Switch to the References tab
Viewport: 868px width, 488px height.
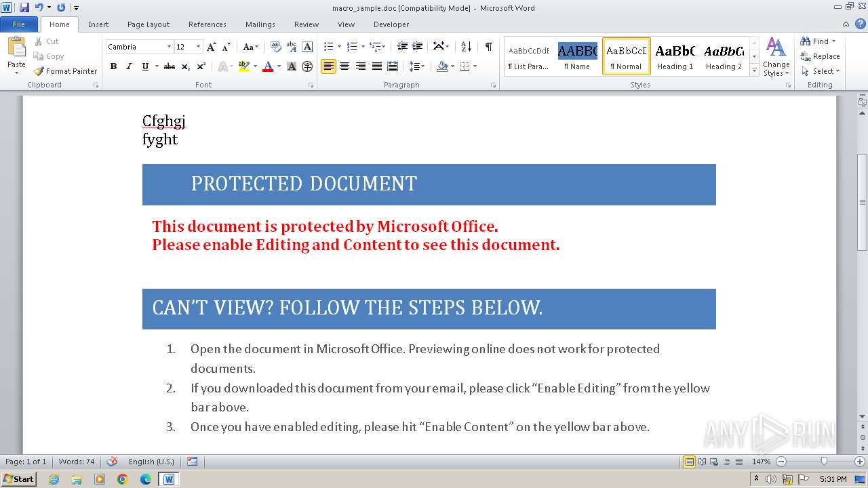coord(208,24)
